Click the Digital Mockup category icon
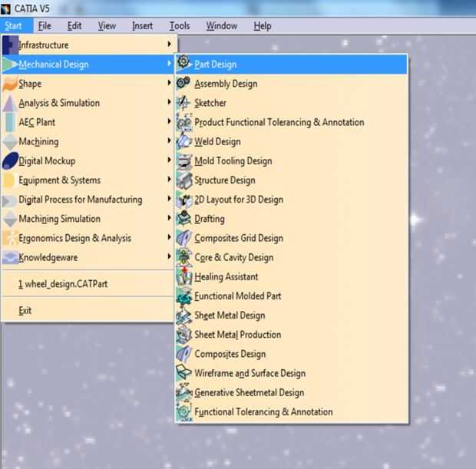Screen dimensions: 476x469 pyautogui.click(x=10, y=160)
